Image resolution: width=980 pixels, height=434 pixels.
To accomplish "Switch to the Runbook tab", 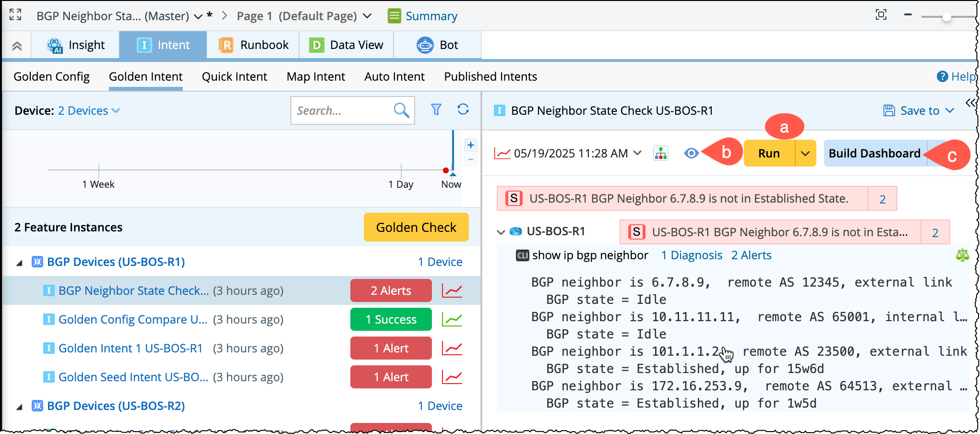I will coord(253,45).
